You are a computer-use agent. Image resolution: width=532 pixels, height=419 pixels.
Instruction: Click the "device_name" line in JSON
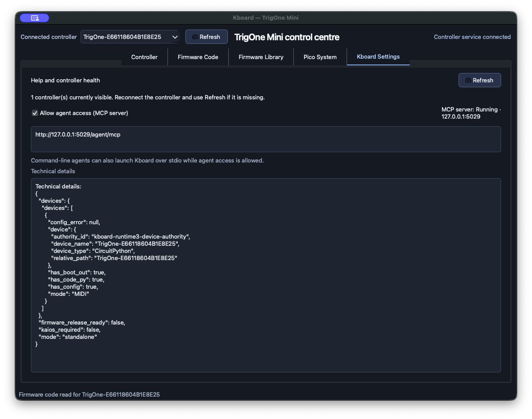point(115,244)
